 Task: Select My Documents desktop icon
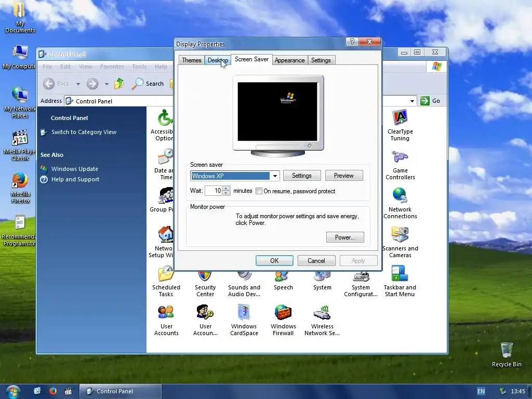pyautogui.click(x=20, y=17)
